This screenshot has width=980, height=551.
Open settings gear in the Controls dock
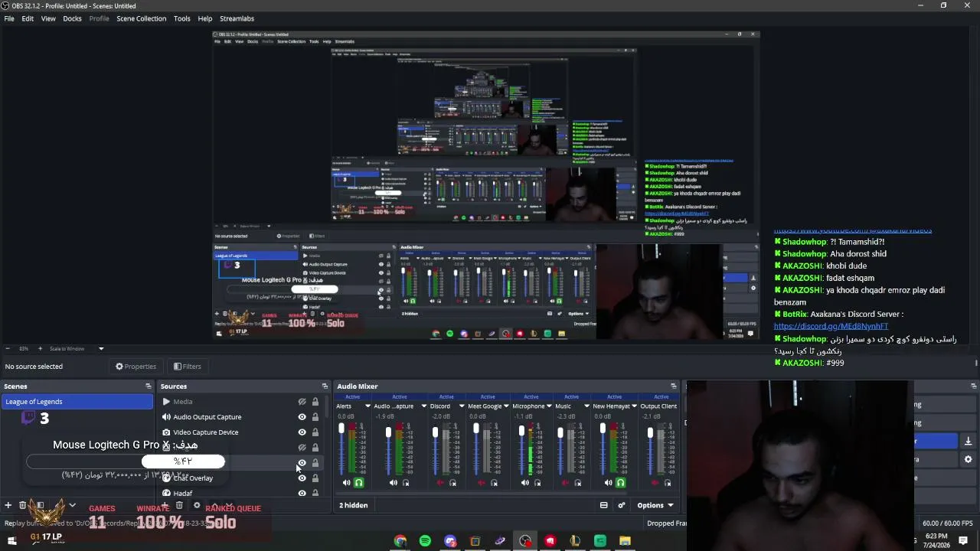point(968,459)
